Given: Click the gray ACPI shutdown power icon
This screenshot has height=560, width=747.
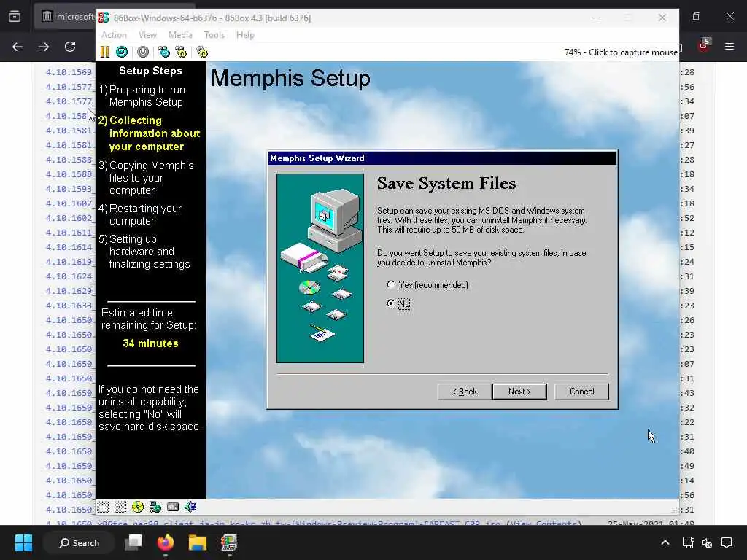Looking at the screenshot, I should pos(143,52).
